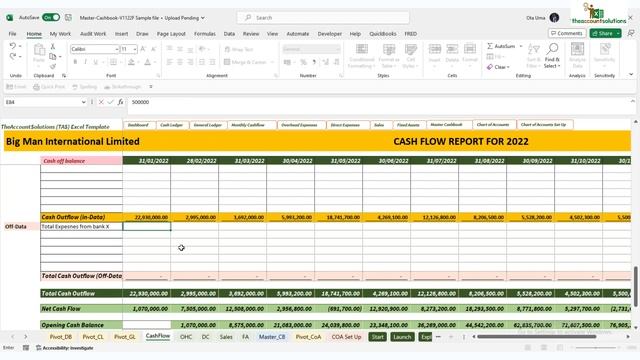Click Find & Select magnifier
Screen dimensions: 640x360
(x=552, y=56)
